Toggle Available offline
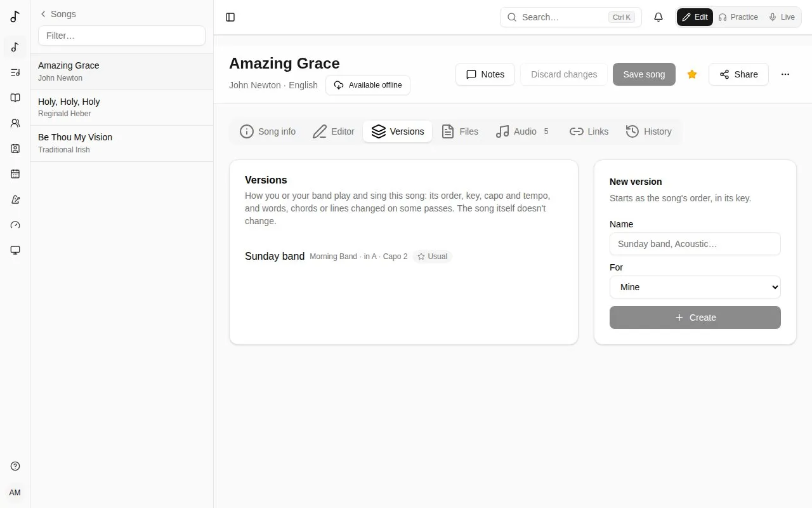Image resolution: width=812 pixels, height=508 pixels. tap(368, 85)
